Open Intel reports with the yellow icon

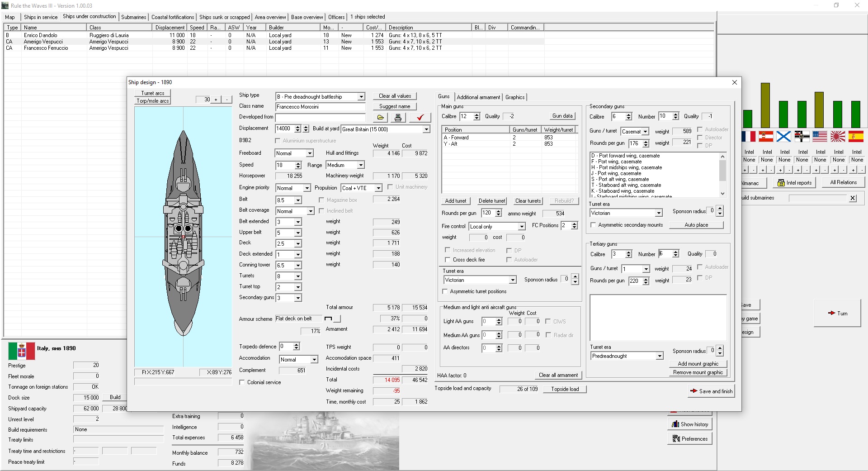795,183
